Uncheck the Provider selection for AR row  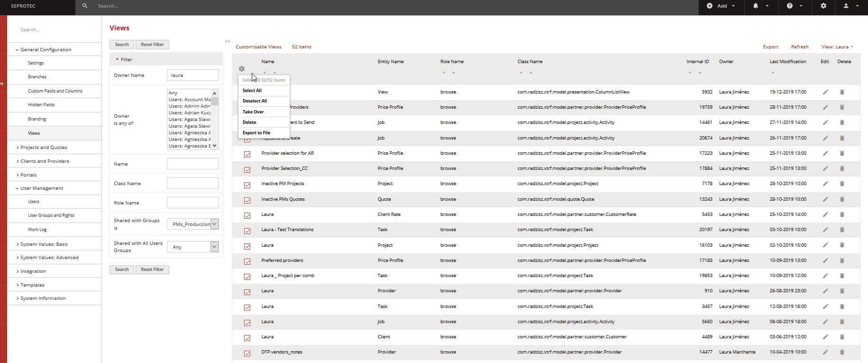coord(247,154)
